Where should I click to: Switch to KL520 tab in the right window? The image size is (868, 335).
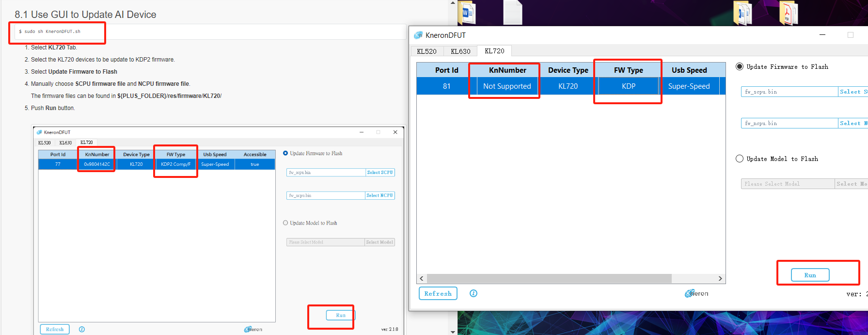click(426, 51)
